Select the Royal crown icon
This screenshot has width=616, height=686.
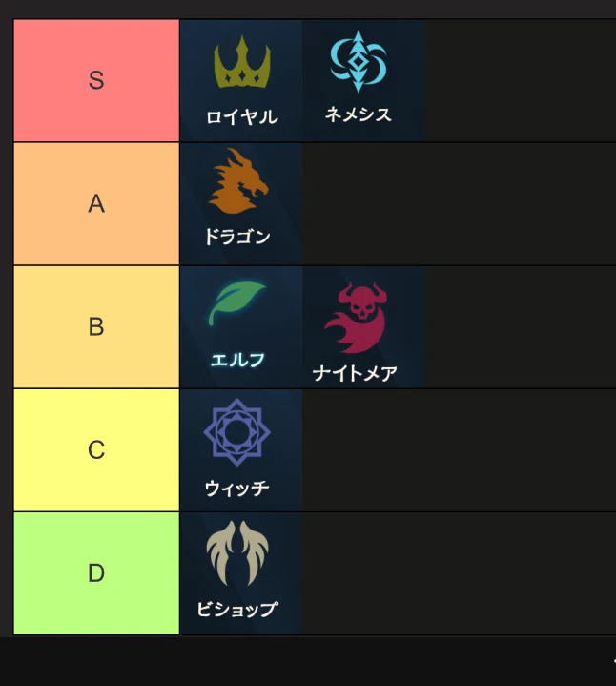point(242,63)
